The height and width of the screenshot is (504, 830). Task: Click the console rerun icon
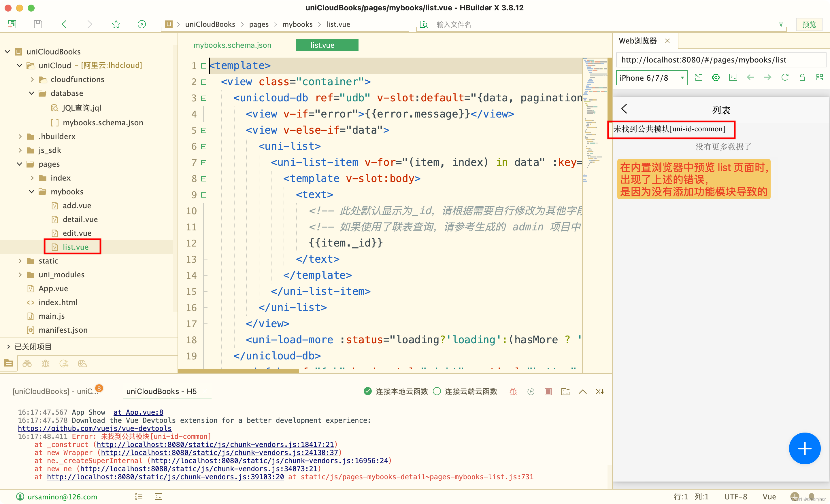click(x=531, y=392)
